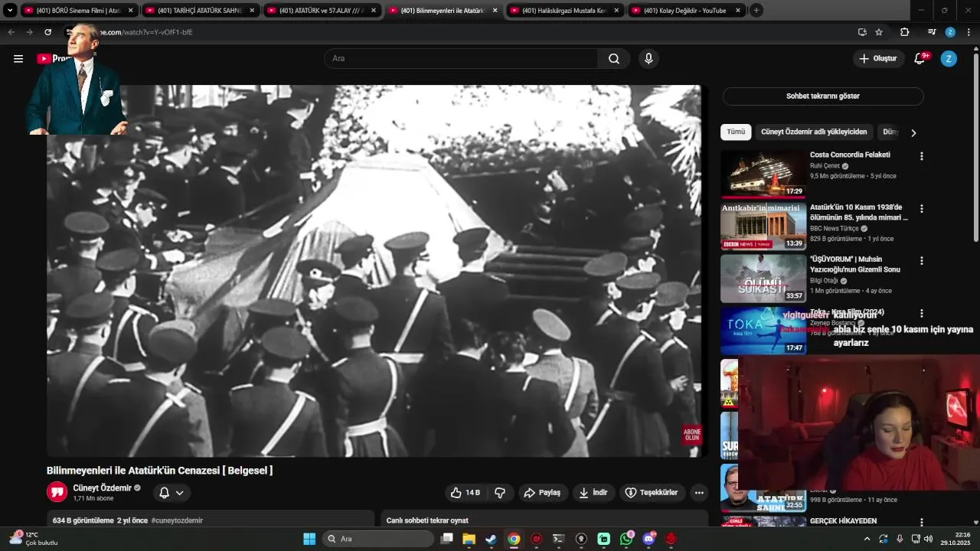Viewport: 980px width, 551px height.
Task: Show more filter chips with right chevron
Action: [913, 132]
